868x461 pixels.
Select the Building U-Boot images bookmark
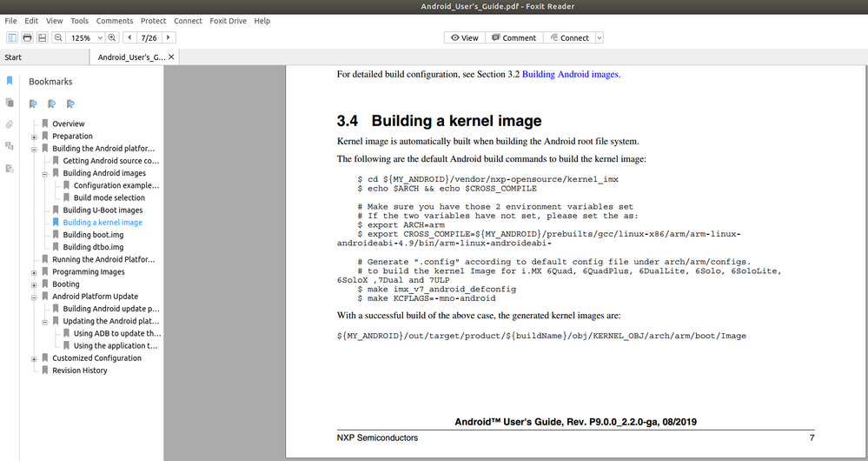tap(103, 210)
